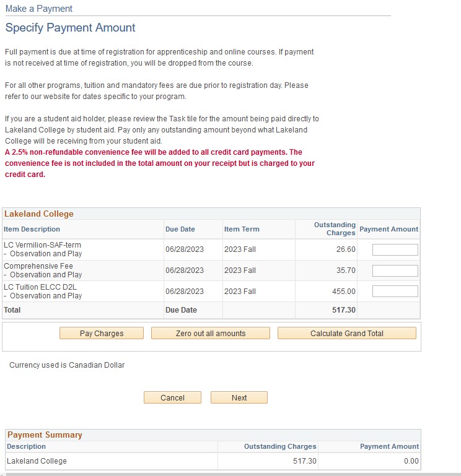Click the Payment Summary section header
461x476 pixels.
[45, 435]
